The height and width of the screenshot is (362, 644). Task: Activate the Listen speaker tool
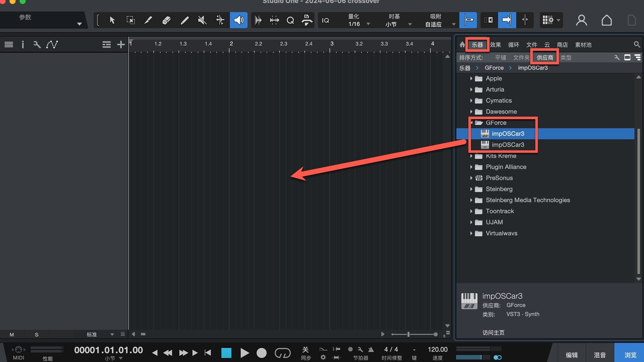tap(238, 20)
